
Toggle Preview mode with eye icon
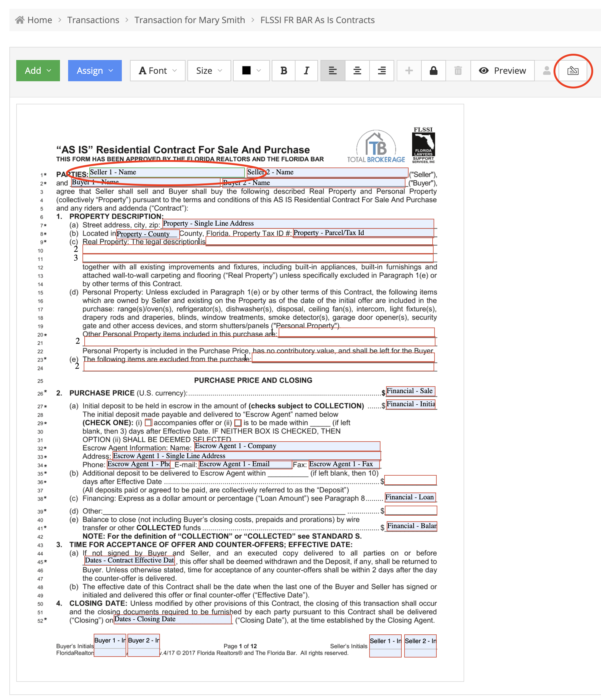point(502,71)
